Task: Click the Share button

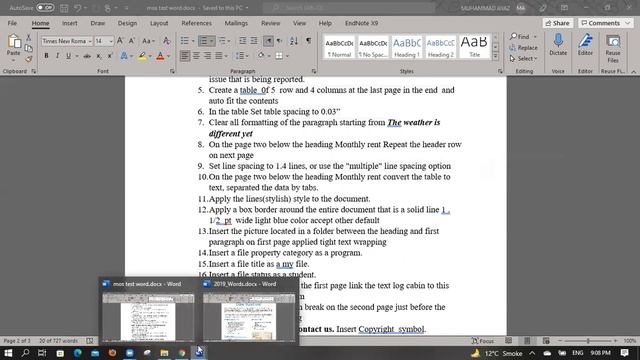Action: click(x=558, y=23)
